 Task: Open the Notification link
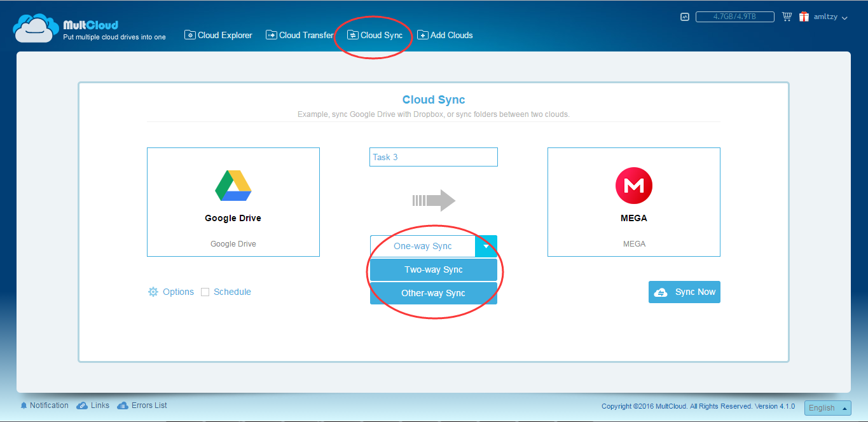[x=49, y=405]
